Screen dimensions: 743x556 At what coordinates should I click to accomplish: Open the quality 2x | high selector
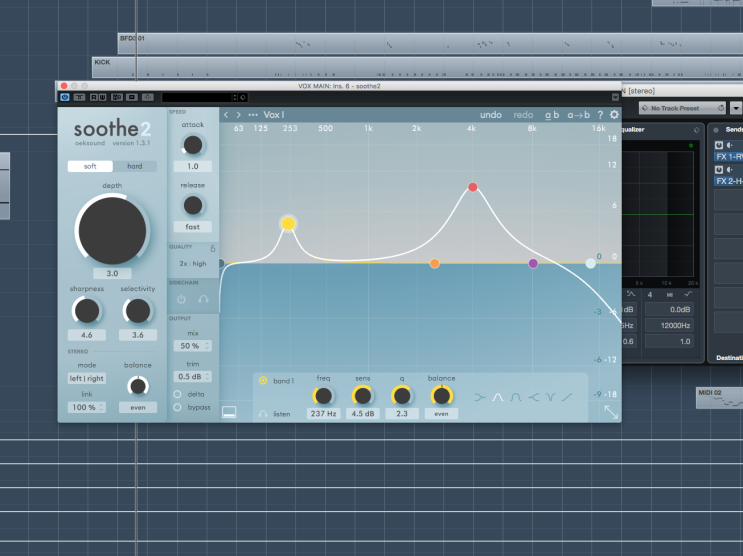(192, 264)
